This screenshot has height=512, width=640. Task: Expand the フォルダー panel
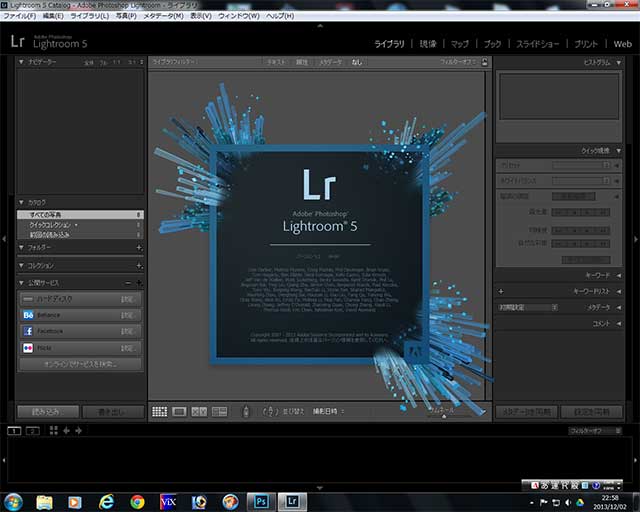click(x=22, y=247)
